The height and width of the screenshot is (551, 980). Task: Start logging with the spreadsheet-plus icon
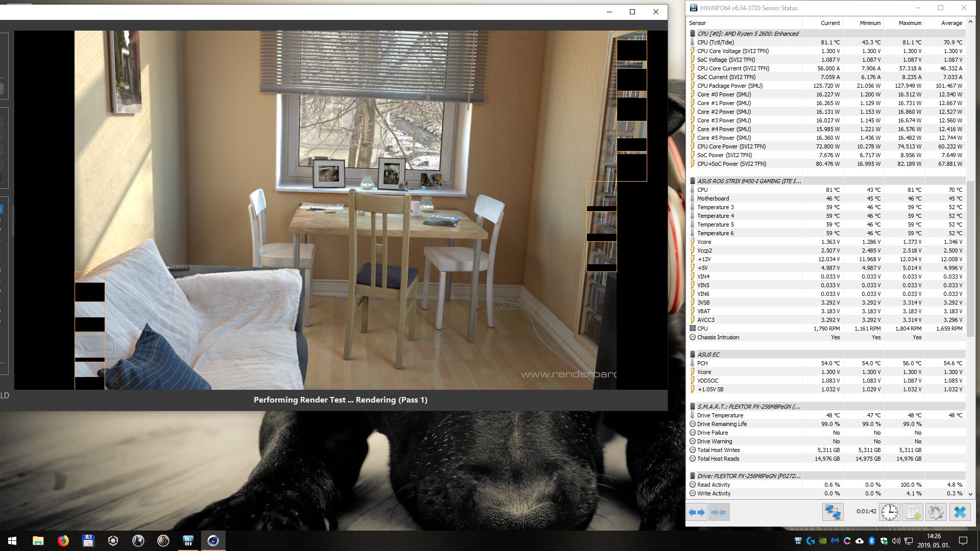coord(913,512)
